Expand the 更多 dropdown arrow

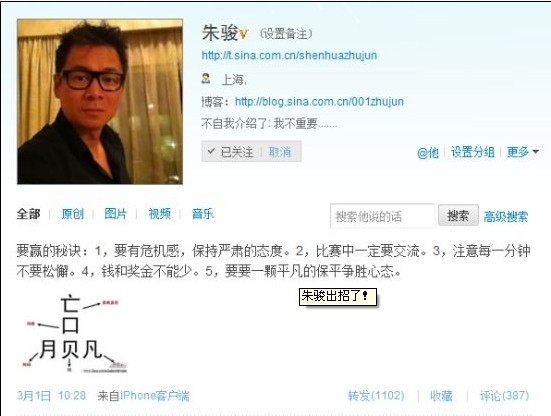point(536,152)
